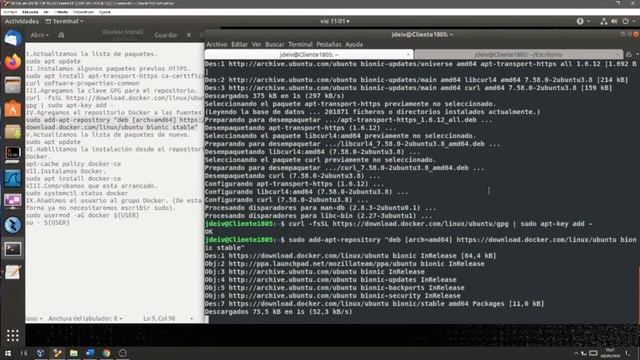Screen dimensions: 640x360
Task: Click "sudo apt install docker-ce" line in gedit
Action: click(73, 178)
